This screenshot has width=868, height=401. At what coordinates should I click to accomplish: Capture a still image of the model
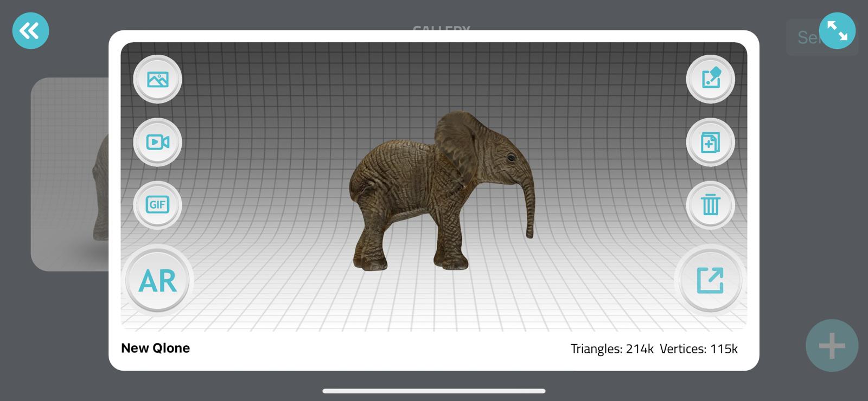[x=157, y=79]
